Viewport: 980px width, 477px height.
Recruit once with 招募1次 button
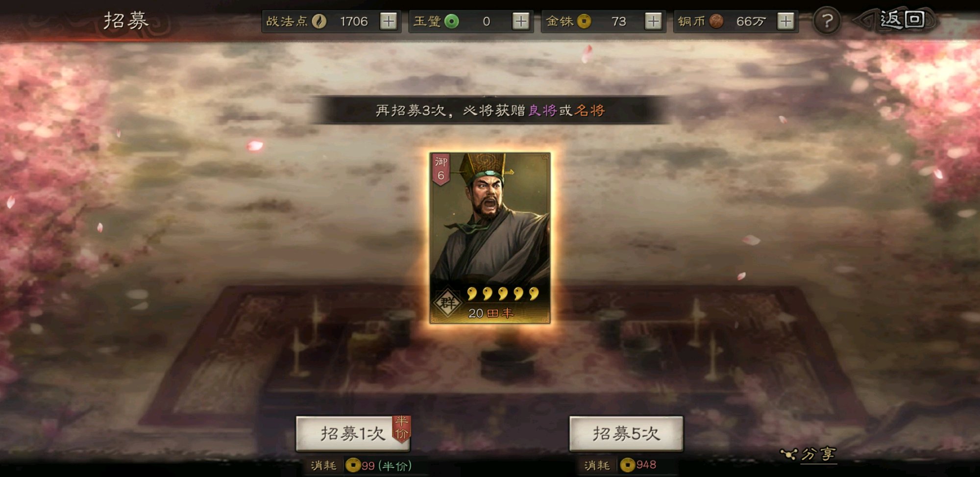tap(353, 433)
